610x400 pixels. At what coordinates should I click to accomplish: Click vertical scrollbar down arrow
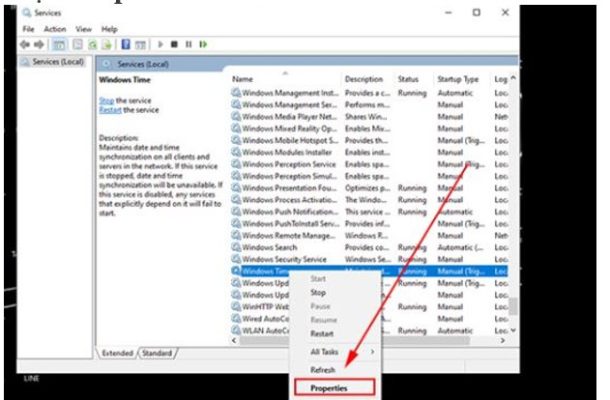(513, 330)
